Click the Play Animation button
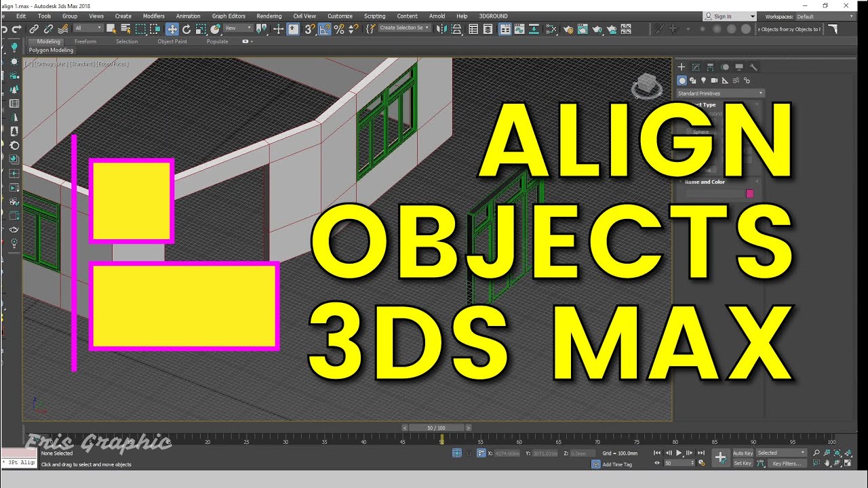This screenshot has width=868, height=488. click(x=679, y=453)
